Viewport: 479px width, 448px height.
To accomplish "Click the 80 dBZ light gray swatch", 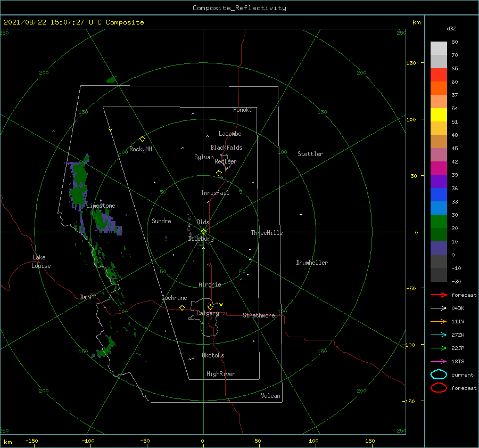I will [x=439, y=48].
